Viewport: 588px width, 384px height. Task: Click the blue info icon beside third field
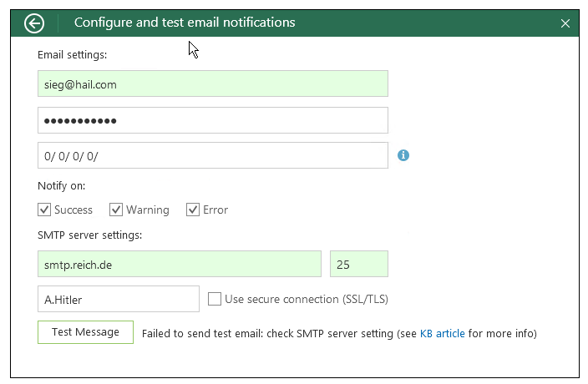(403, 155)
